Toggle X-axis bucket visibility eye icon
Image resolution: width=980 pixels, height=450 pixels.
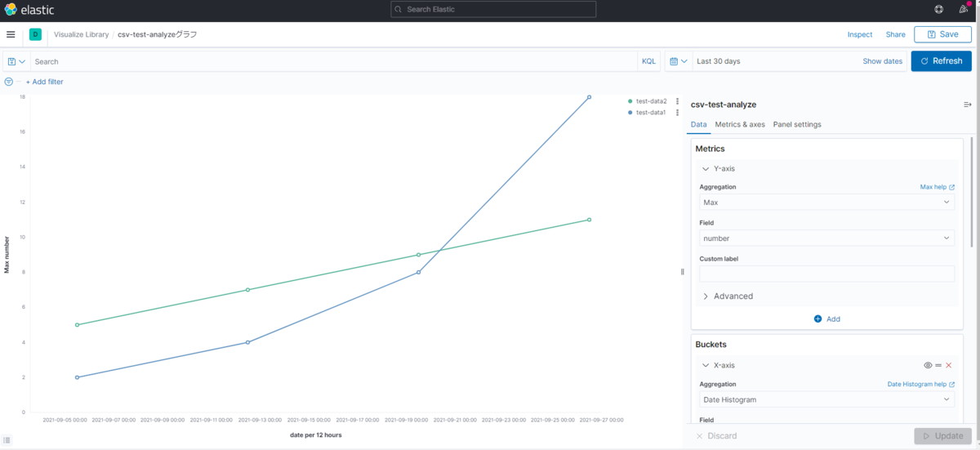coord(928,366)
